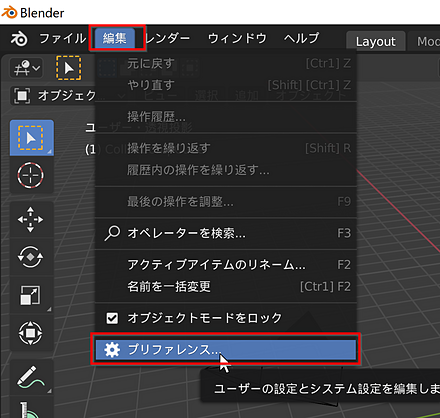This screenshot has width=440, height=418.
Task: Click the Blender logo menu icon
Action: click(19, 39)
